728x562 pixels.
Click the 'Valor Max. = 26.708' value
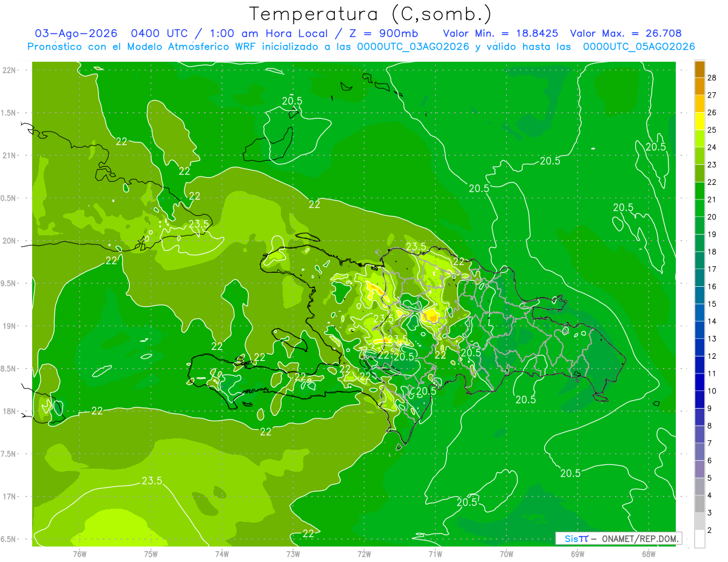tap(627, 34)
